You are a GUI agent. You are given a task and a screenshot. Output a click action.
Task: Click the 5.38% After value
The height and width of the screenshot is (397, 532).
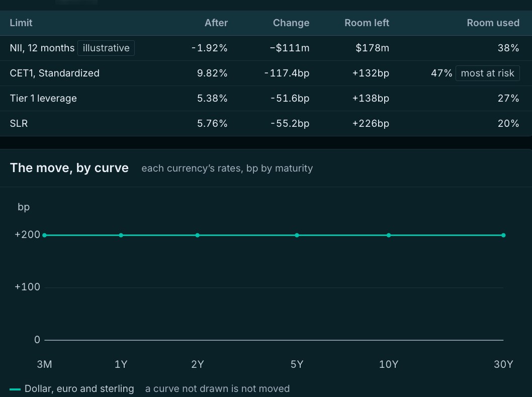click(212, 98)
